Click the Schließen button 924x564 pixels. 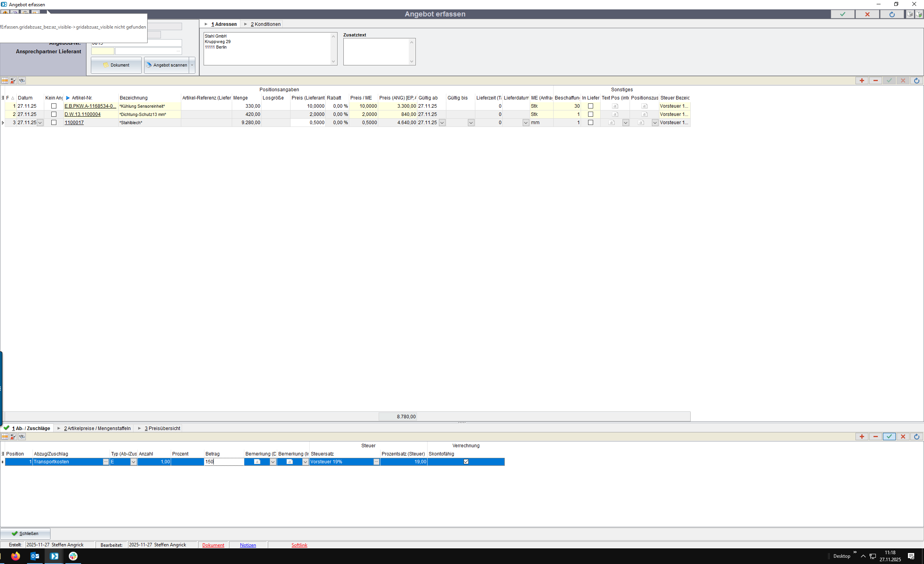pos(25,533)
